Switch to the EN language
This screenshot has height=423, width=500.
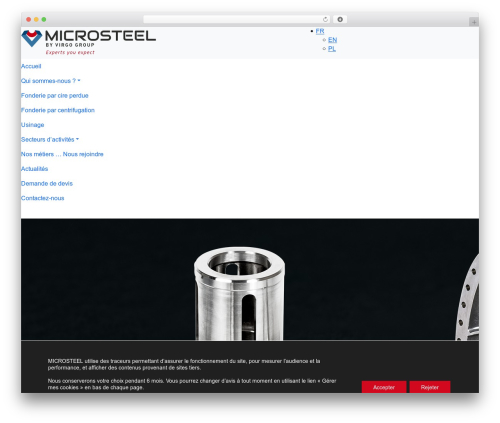pyautogui.click(x=332, y=40)
